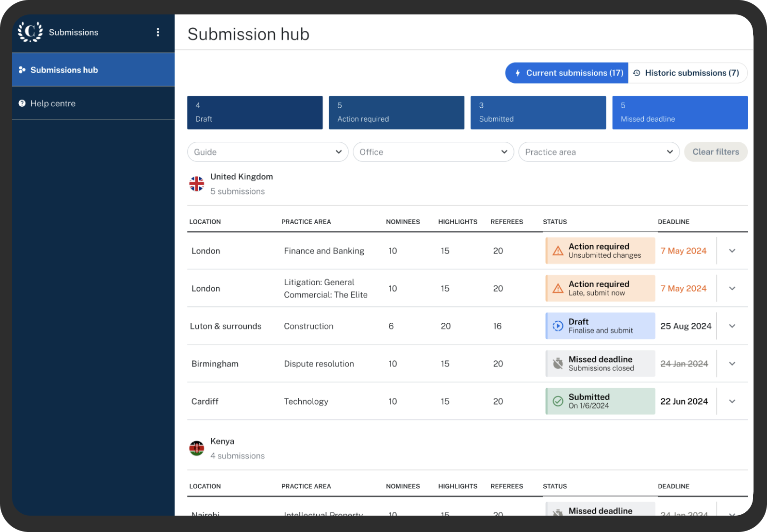Expand the Luton & surrounds Construction row
The height and width of the screenshot is (532, 767).
(732, 326)
